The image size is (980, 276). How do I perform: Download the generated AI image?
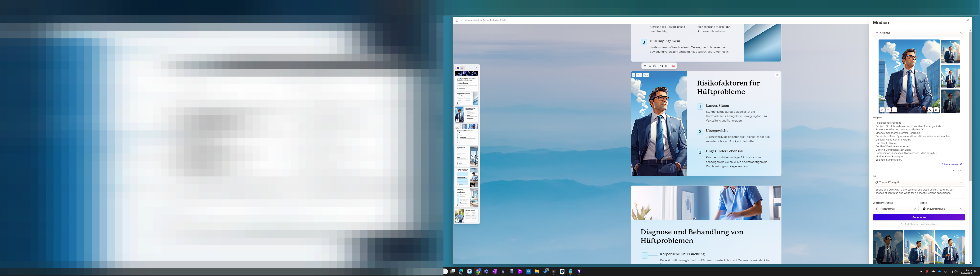click(882, 110)
